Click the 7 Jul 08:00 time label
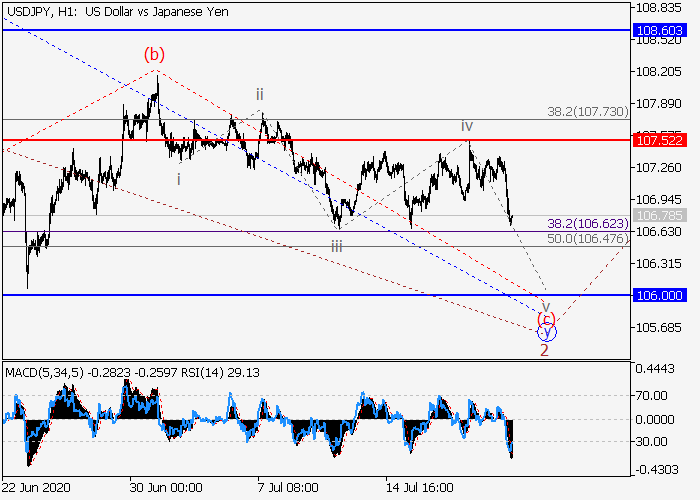Image resolution: width=700 pixels, height=500 pixels. point(289,489)
